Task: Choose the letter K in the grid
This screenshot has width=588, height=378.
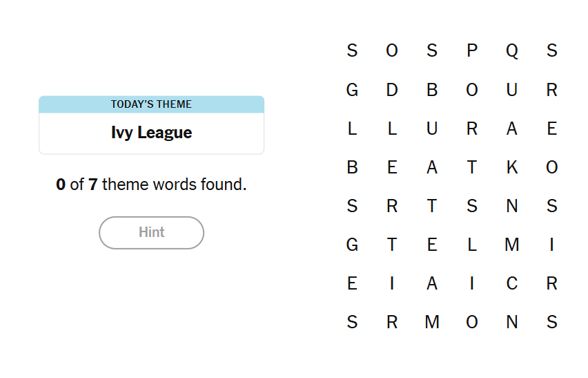Action: coord(512,167)
